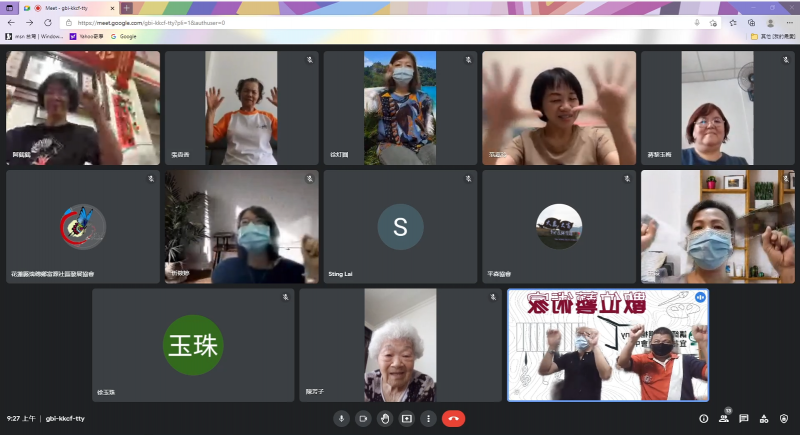Open the three-dot more options menu in Meet

tap(428, 419)
